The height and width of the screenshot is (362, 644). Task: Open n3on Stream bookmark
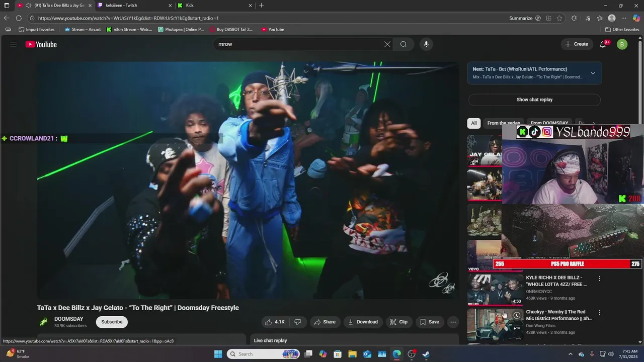point(129,30)
